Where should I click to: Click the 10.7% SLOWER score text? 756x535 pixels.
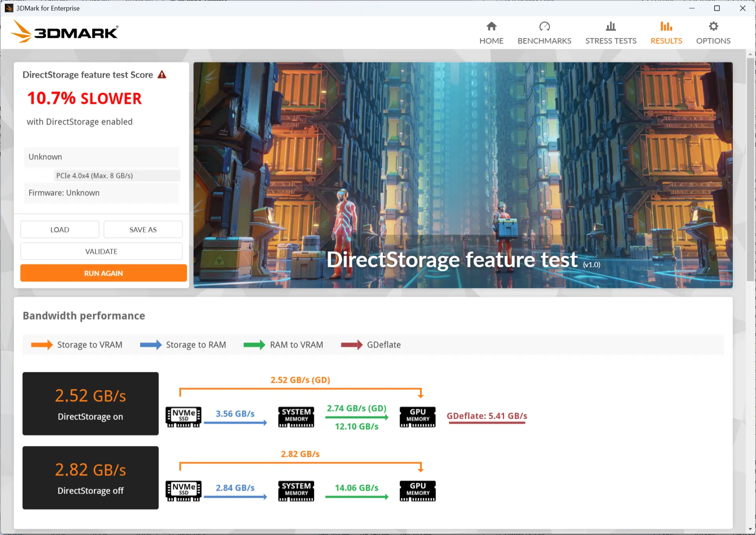[x=84, y=98]
